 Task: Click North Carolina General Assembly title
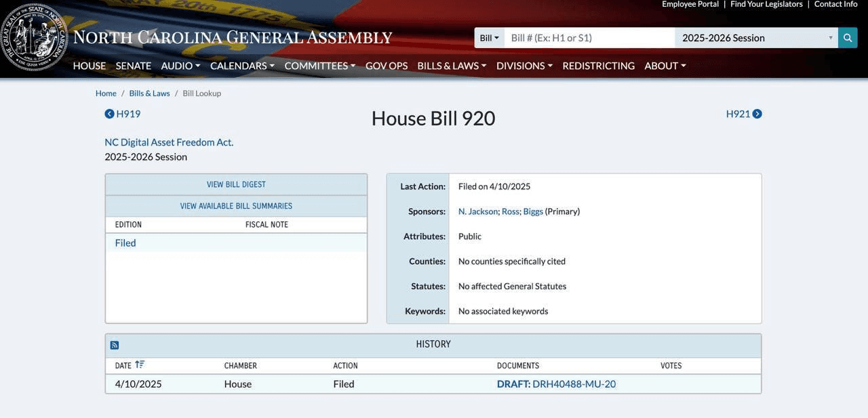[233, 37]
